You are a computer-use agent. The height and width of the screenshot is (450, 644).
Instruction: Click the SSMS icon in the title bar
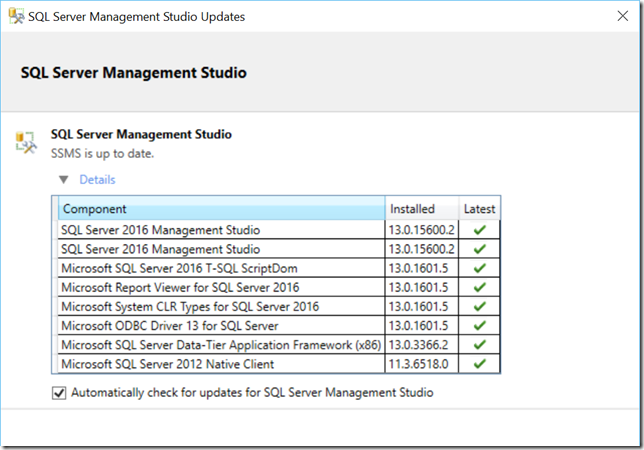click(15, 17)
